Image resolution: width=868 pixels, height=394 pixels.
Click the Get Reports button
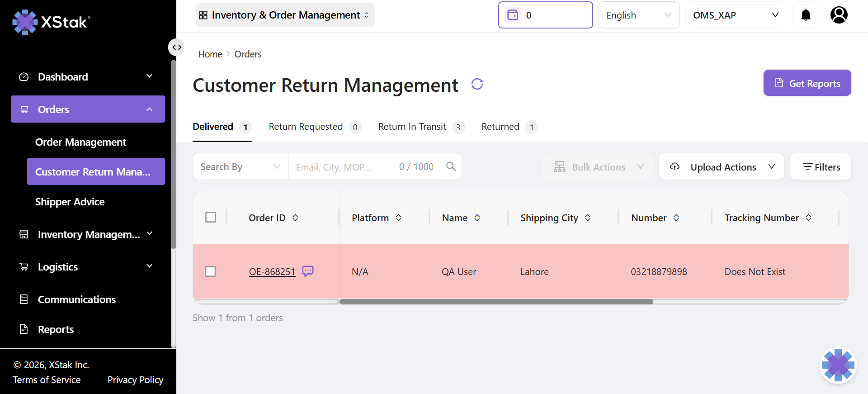pyautogui.click(x=807, y=83)
